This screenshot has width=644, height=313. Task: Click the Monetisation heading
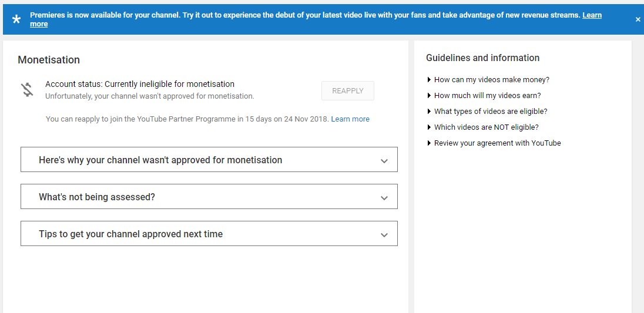(x=49, y=60)
